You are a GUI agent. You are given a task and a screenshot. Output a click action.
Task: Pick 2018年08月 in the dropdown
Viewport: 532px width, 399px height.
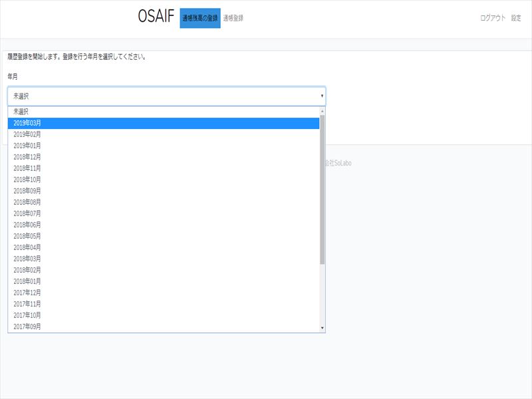pos(164,202)
